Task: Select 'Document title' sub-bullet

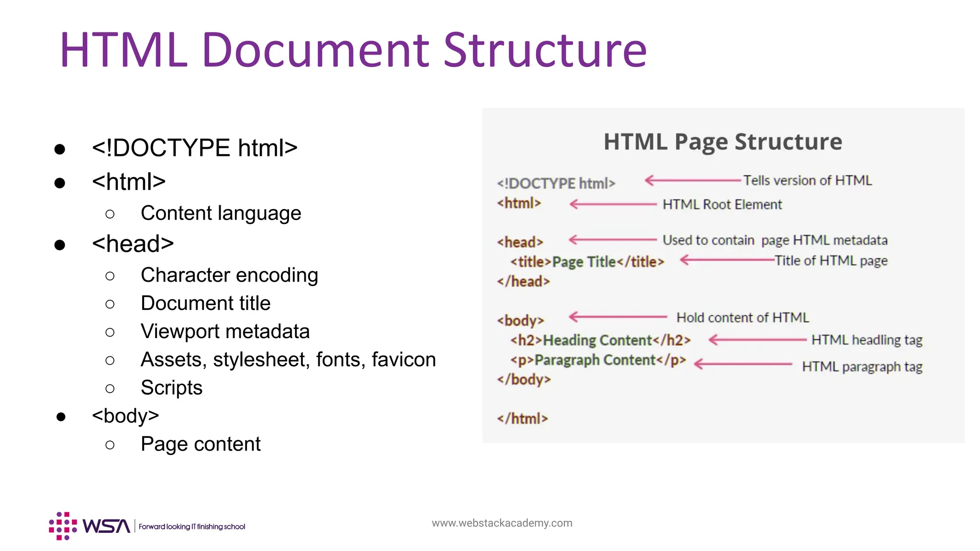Action: pos(205,303)
